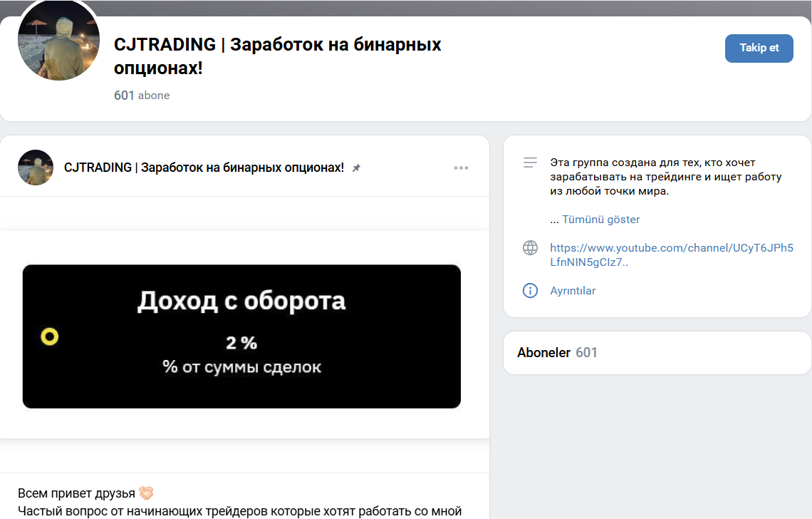This screenshot has width=812, height=519.
Task: Click the pinned post pin icon
Action: click(x=356, y=168)
